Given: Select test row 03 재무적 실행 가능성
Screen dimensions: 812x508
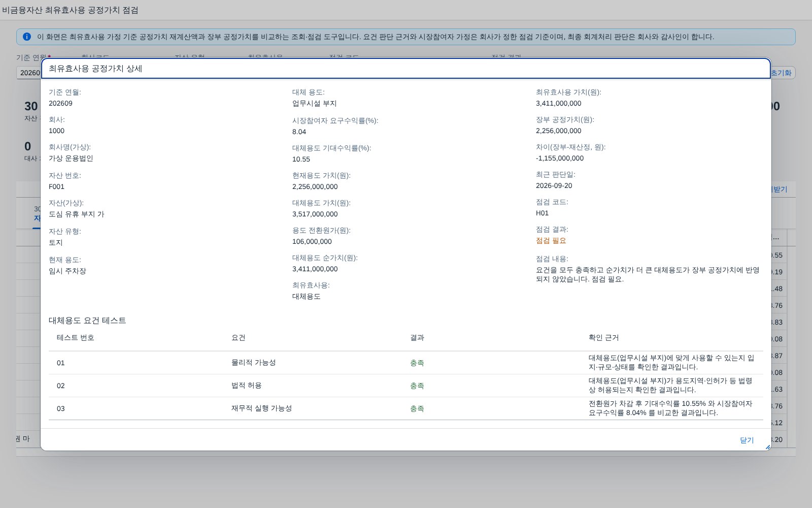Looking at the screenshot, I should click(406, 408).
